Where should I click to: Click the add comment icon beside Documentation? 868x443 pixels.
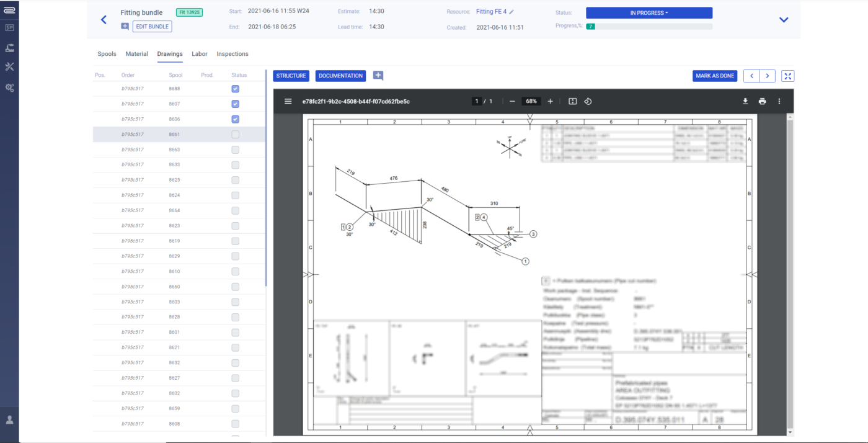(x=378, y=76)
